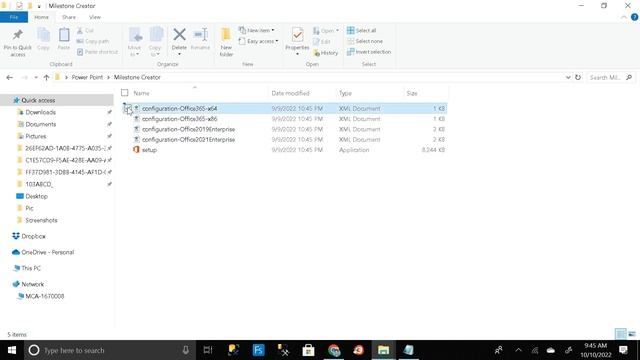Open Pictures in navigation pane
640x360 pixels.
pos(36,136)
